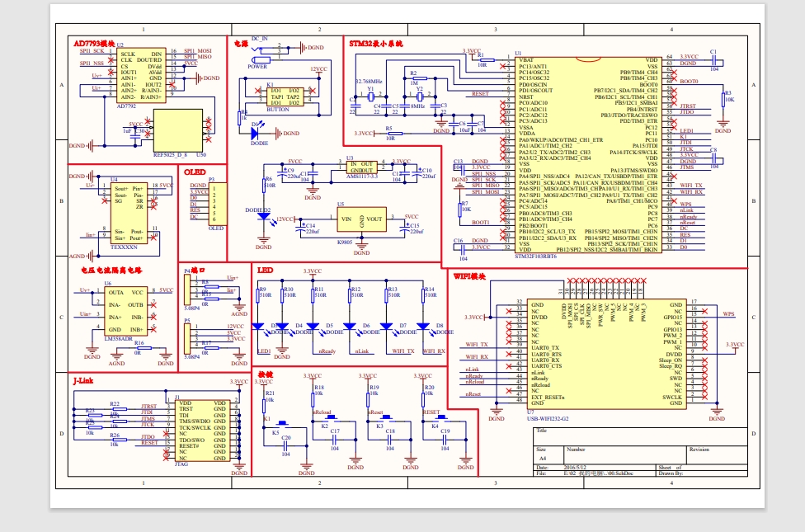Click the "JTAG" label below J1
Viewport: 805px width, 532px height.
tap(181, 464)
